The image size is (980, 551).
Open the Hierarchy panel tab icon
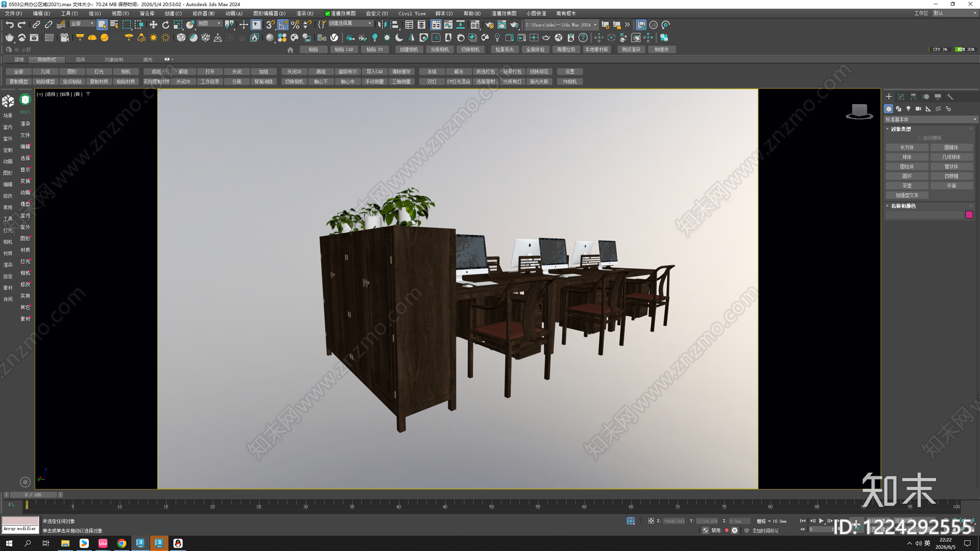pyautogui.click(x=913, y=97)
